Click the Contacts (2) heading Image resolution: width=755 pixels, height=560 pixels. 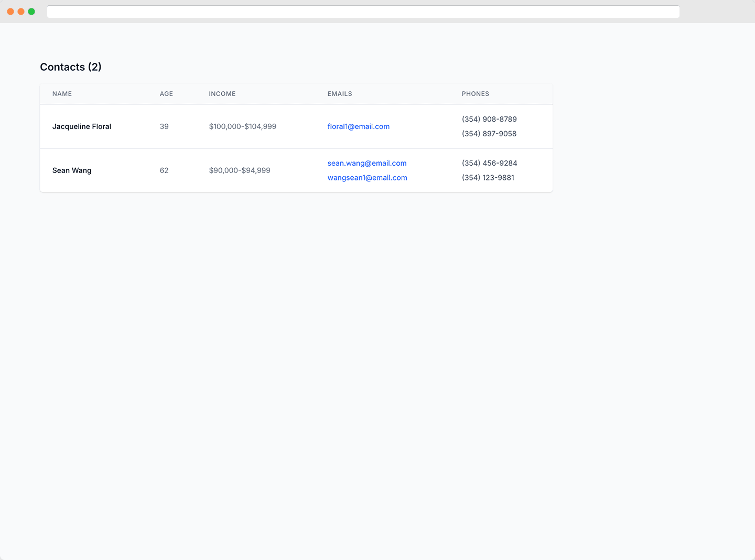point(71,67)
